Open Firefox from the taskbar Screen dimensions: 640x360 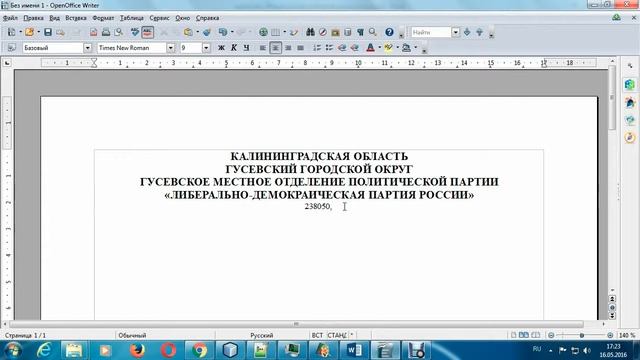pos(138,350)
